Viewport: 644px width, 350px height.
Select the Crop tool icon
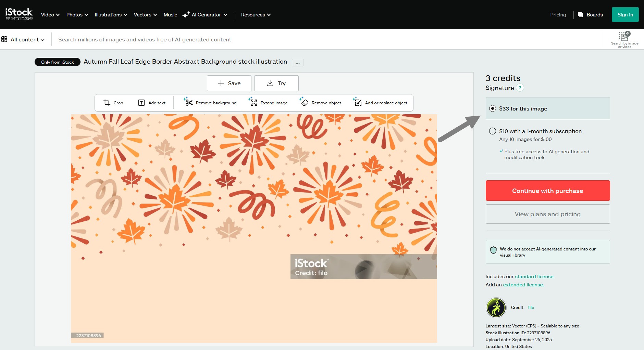107,103
